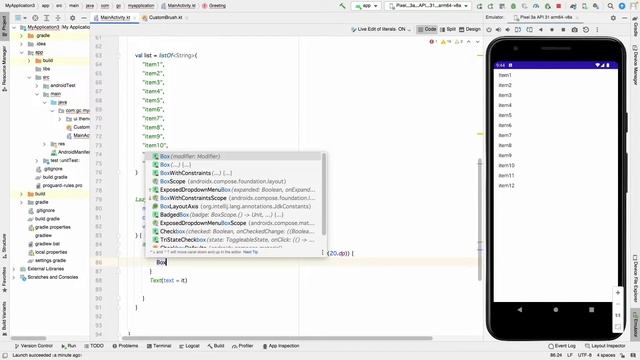Open the Pixel 3a device selector dropdown
This screenshot has height=360, width=640.
coord(428,6)
